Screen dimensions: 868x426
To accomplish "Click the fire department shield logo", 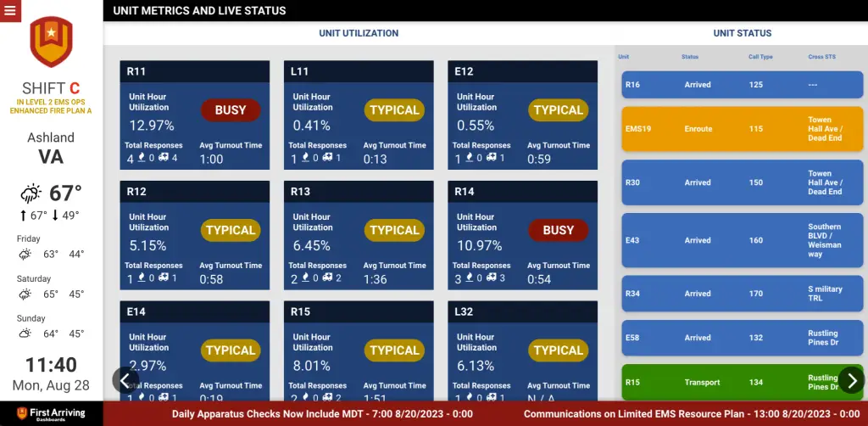I will 51,42.
